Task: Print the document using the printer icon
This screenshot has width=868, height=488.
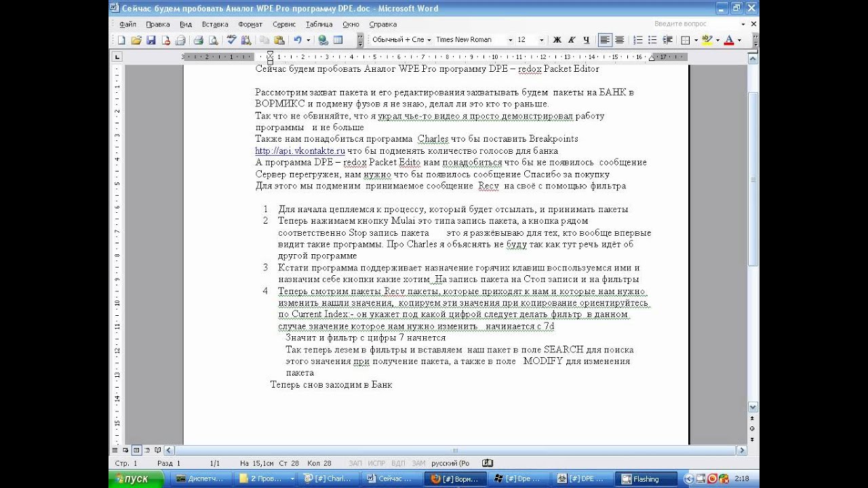Action: [x=199, y=40]
